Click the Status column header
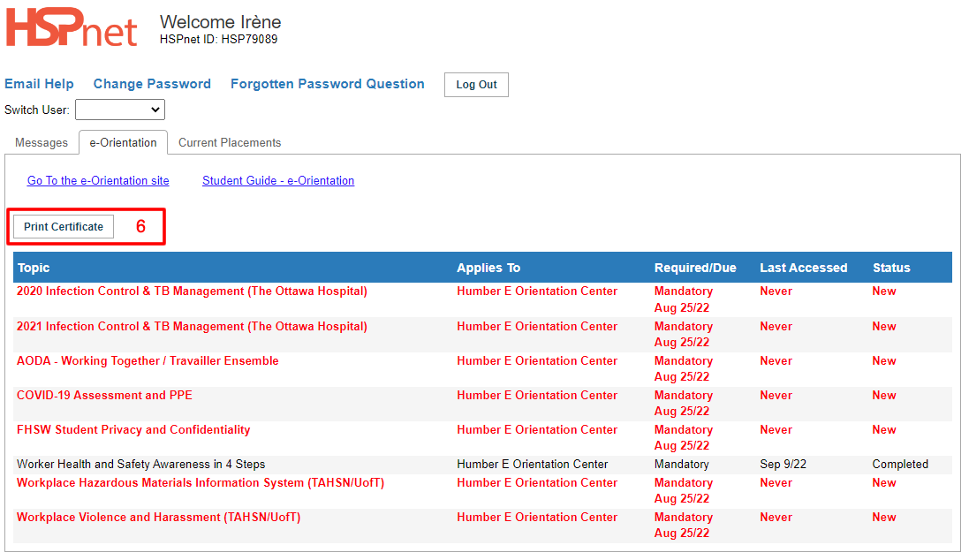Image resolution: width=969 pixels, height=560 pixels. click(x=891, y=268)
